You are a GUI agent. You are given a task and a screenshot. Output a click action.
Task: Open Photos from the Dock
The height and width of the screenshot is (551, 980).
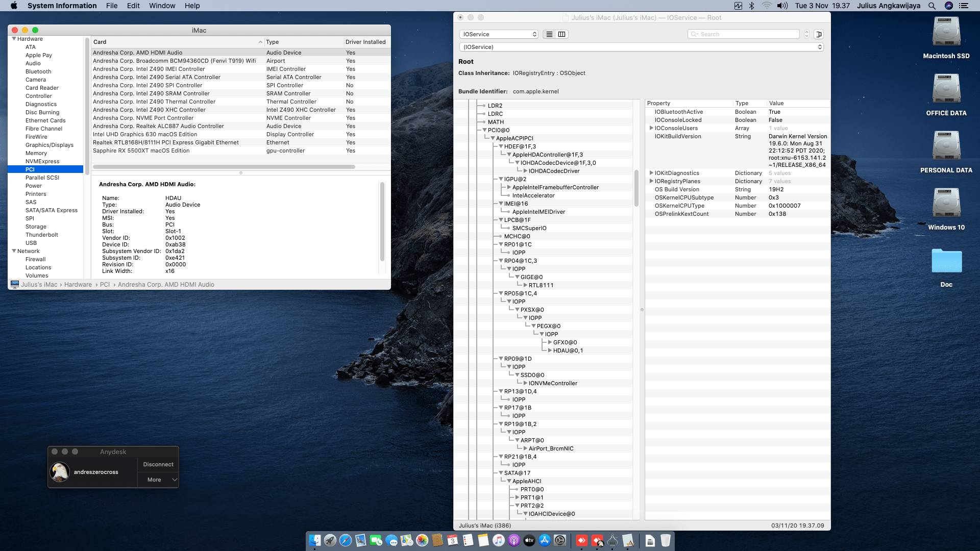pyautogui.click(x=422, y=540)
